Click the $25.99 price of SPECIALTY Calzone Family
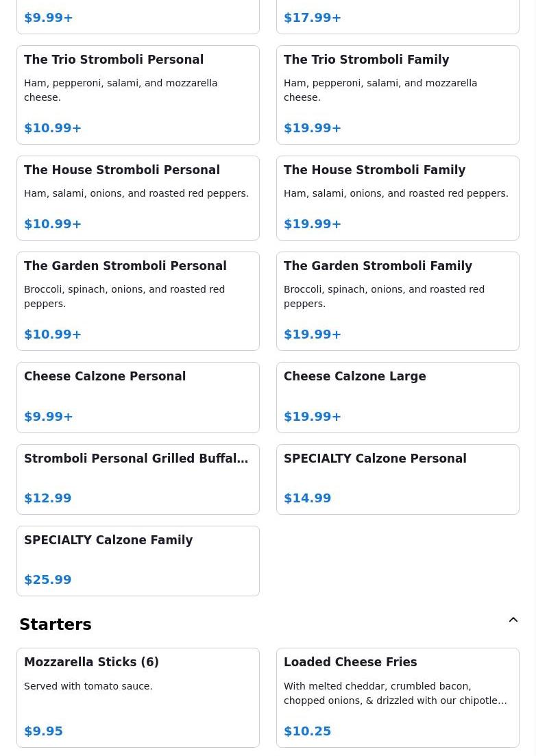This screenshot has width=536, height=756. 48,580
